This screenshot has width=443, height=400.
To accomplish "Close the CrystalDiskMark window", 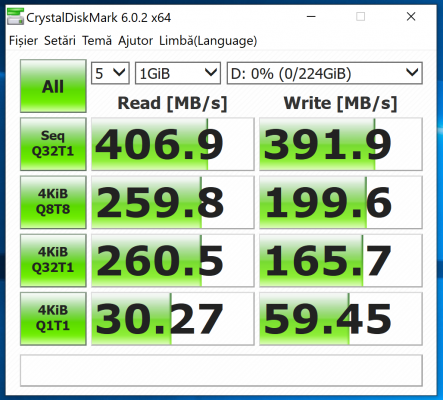I will point(411,16).
